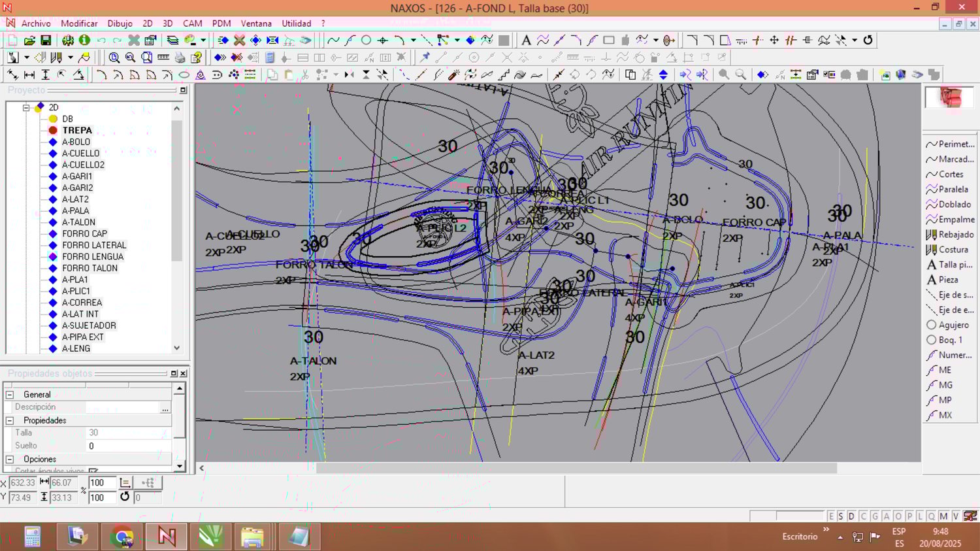This screenshot has height=551, width=980.
Task: Collapse the 2D tree node
Action: tap(26, 108)
